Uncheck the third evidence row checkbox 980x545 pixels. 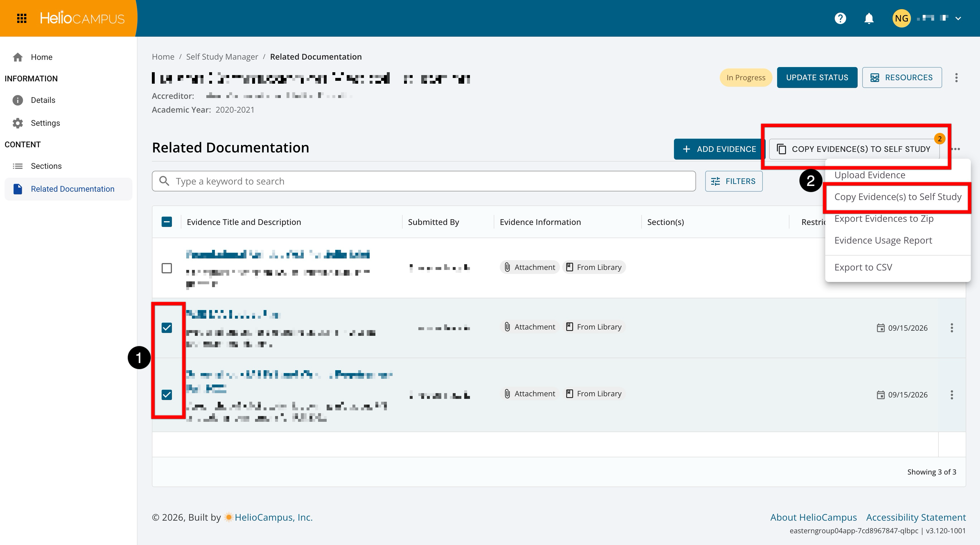click(167, 395)
